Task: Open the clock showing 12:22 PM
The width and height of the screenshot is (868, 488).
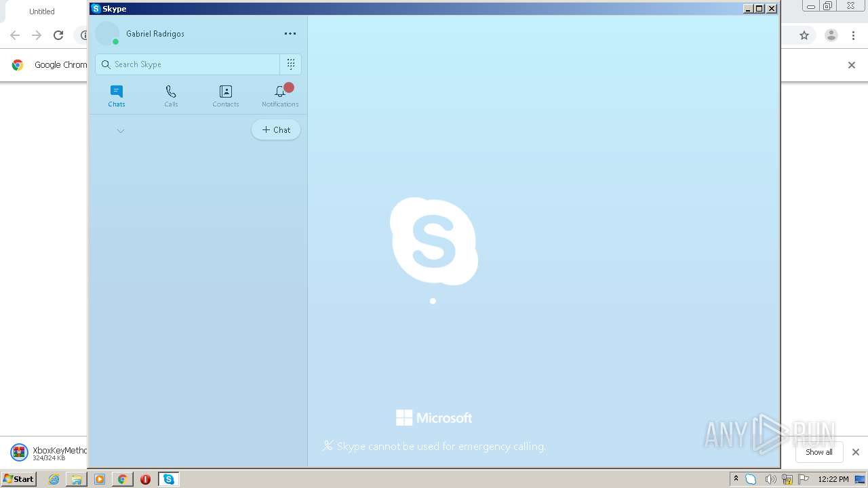Action: (833, 479)
